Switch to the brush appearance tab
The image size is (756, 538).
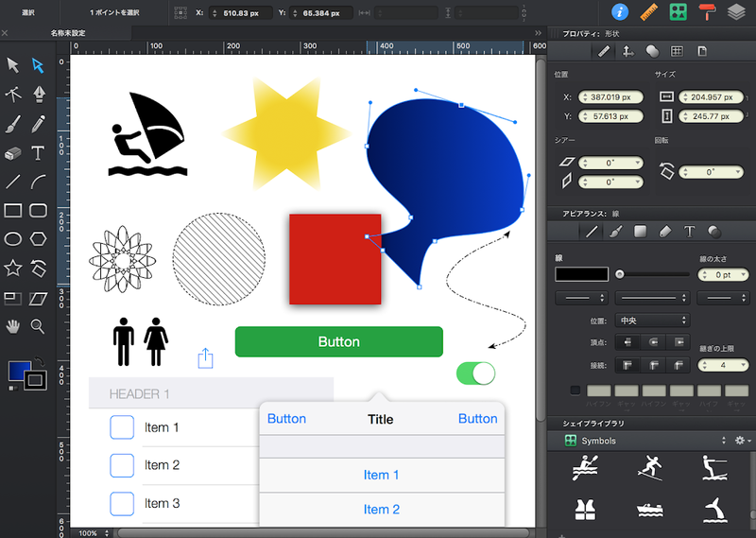click(x=614, y=231)
